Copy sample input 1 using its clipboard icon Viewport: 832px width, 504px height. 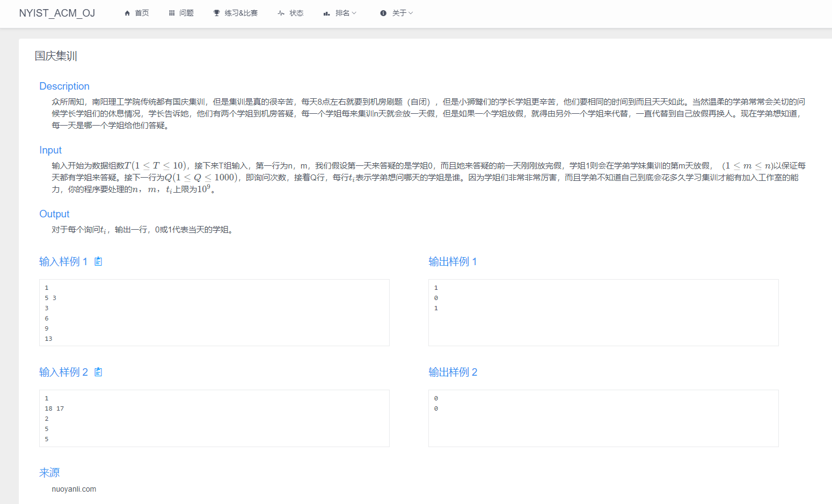tap(98, 261)
